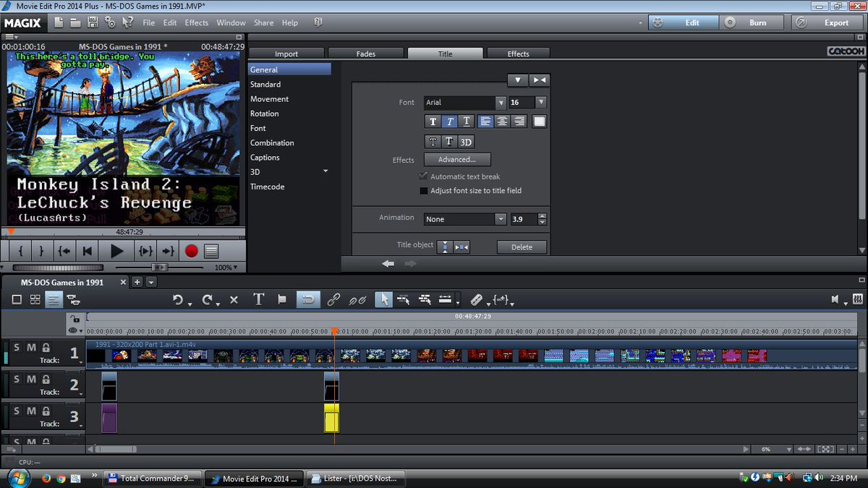The height and width of the screenshot is (488, 868).
Task: Switch to the Effects tab in media pool
Action: click(x=518, y=53)
